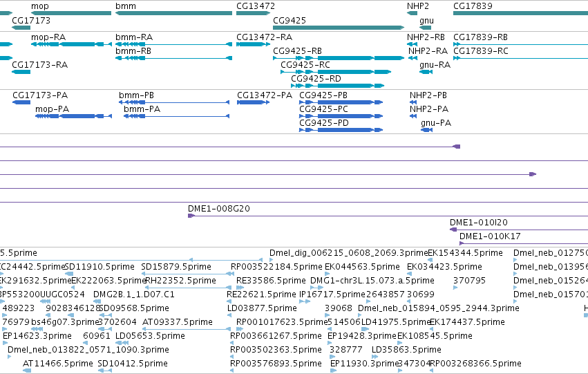Select the LD35863.5prime label
Screen dimensions: 588x374
point(406,350)
